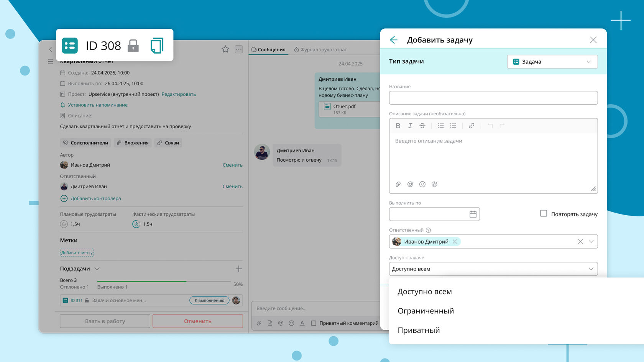Screen dimensions: 644x362
Task: Open the calendar date picker icon
Action: click(x=473, y=214)
